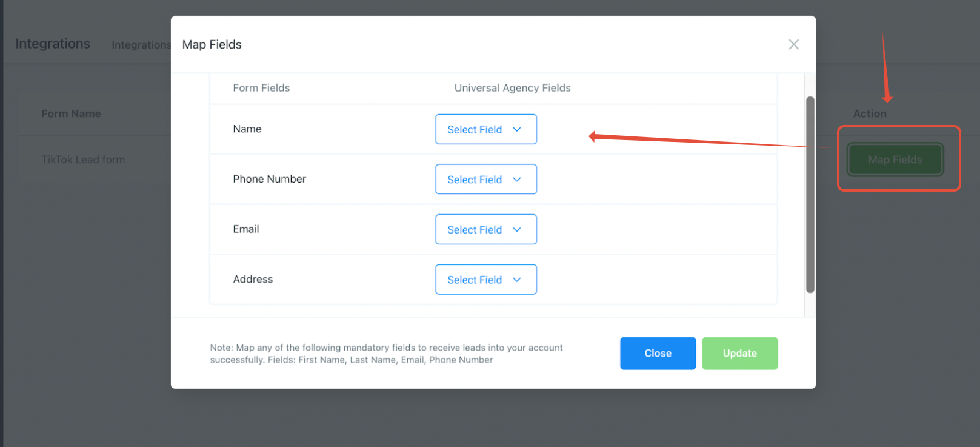
Task: Click the dimmed Map Fields action button
Action: coord(895,160)
